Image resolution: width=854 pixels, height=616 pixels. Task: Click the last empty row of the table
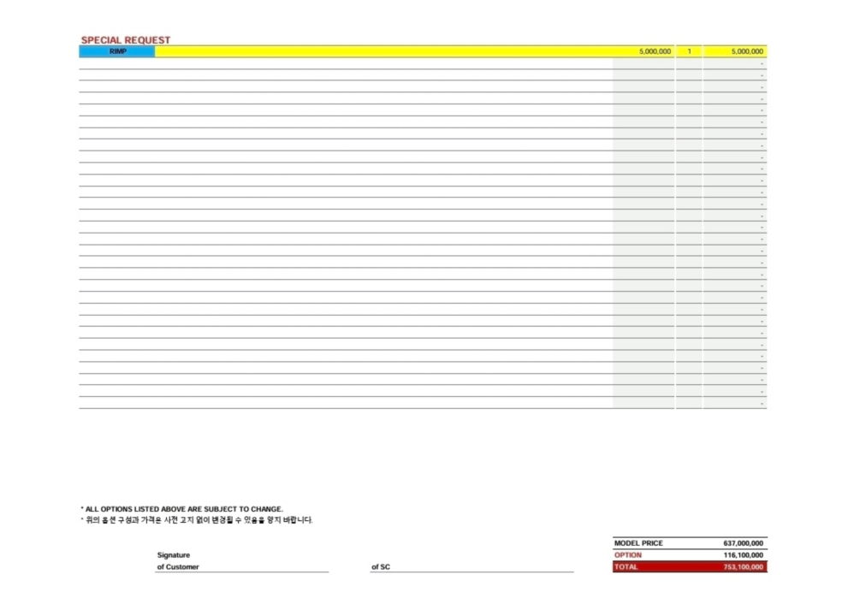pyautogui.click(x=345, y=403)
